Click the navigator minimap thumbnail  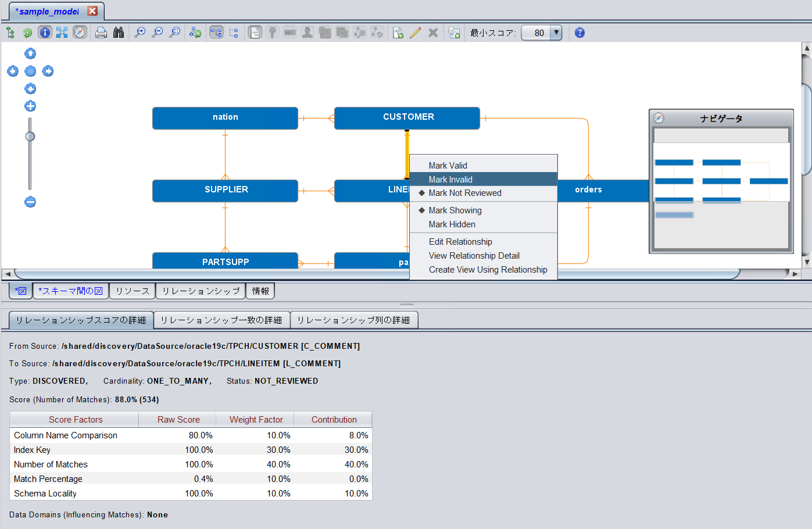721,189
